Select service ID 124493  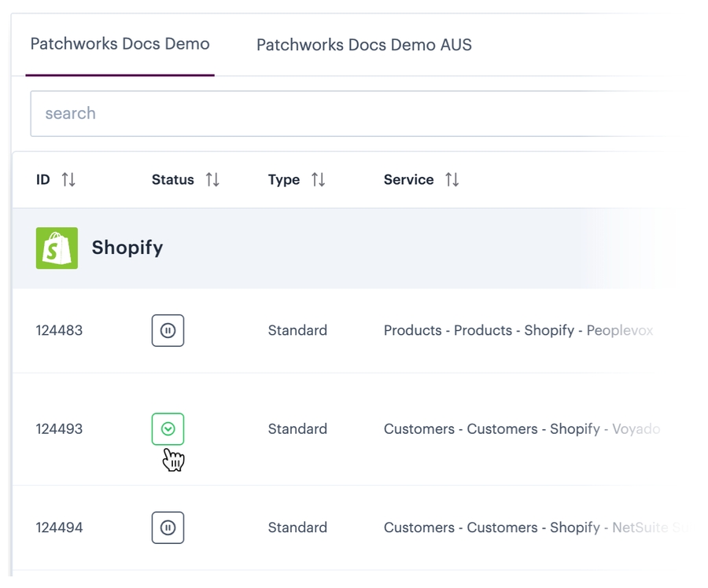(x=59, y=429)
